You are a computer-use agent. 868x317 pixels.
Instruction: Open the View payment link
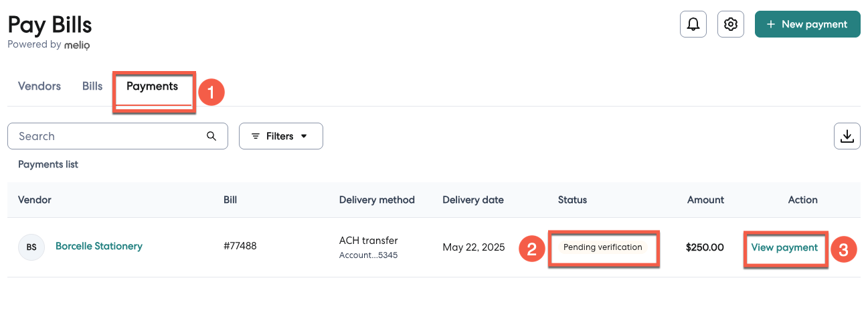(x=784, y=247)
